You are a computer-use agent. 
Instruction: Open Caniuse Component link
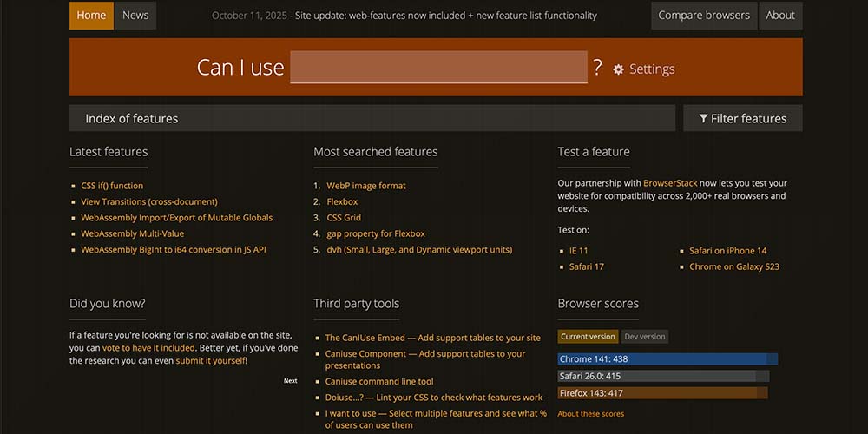point(425,359)
